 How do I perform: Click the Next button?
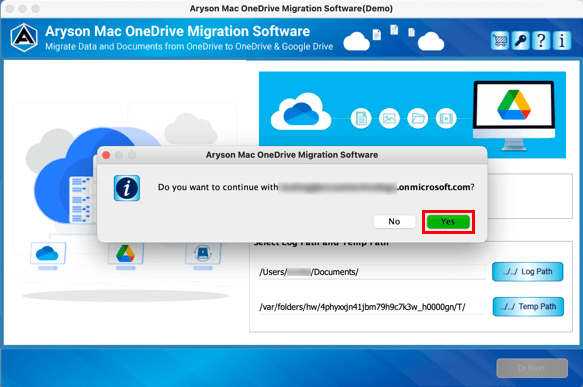coord(532,368)
